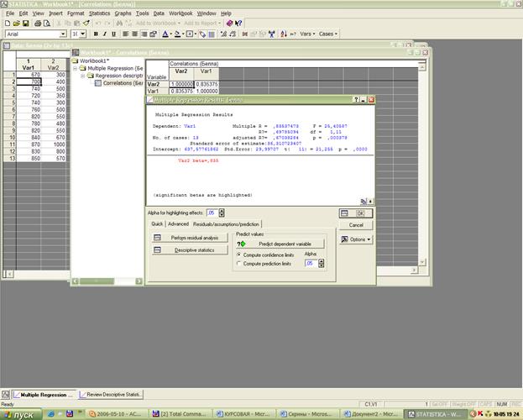Click the Print toolbar icon
Image resolution: width=523 pixels, height=420 pixels.
click(38, 23)
